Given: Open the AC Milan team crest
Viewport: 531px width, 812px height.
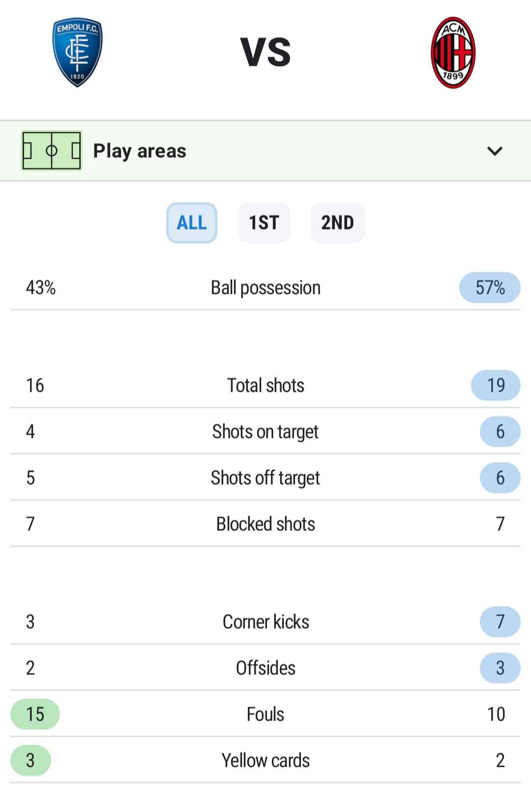Looking at the screenshot, I should (x=453, y=53).
